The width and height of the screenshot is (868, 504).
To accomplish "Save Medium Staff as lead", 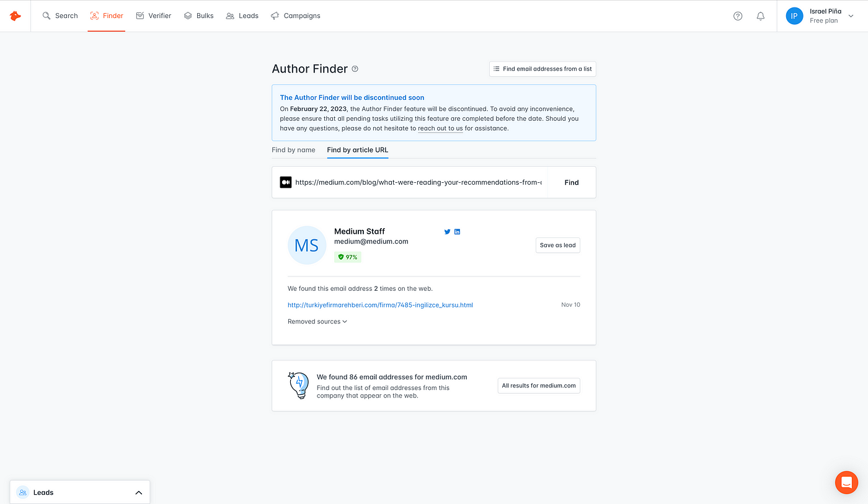I will [558, 245].
